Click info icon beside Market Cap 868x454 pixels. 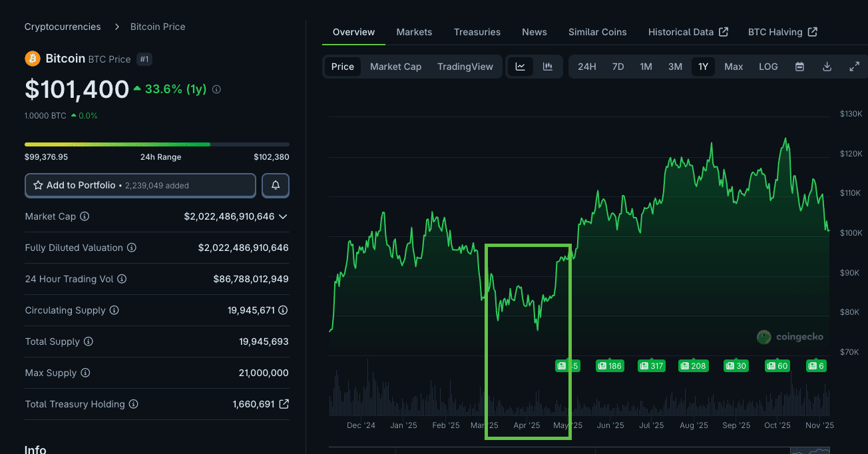pos(85,216)
